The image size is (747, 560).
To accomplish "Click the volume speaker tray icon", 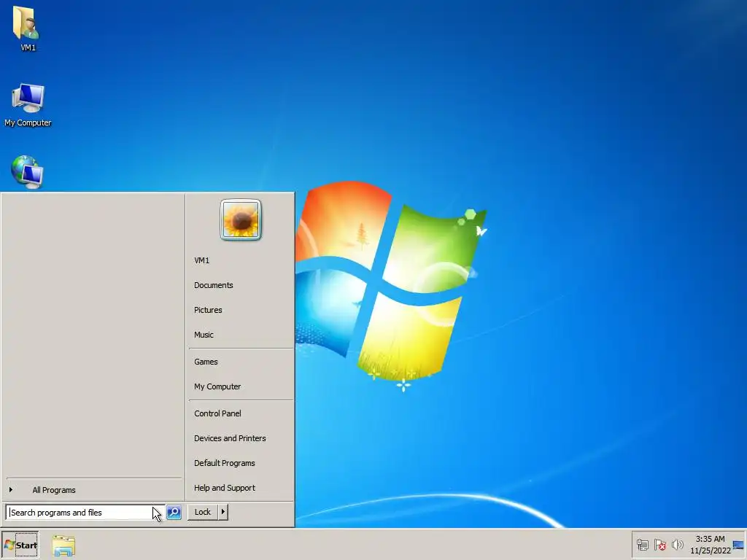I will tap(677, 545).
